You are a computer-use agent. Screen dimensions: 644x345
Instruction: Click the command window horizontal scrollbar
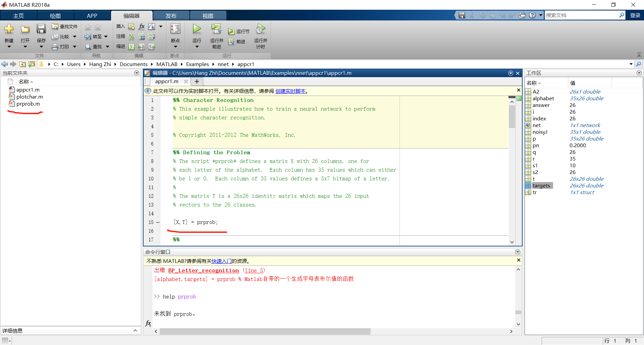(265, 331)
